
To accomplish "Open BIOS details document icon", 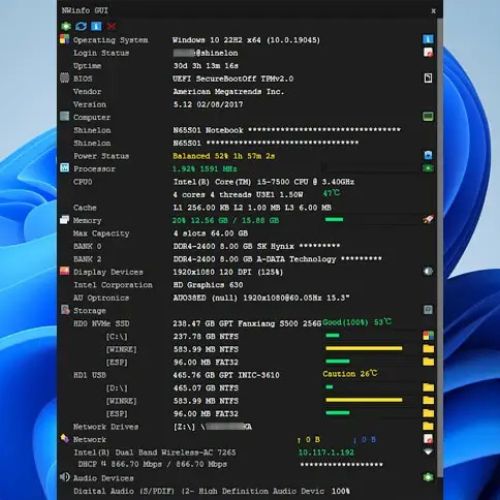I will click(428, 78).
